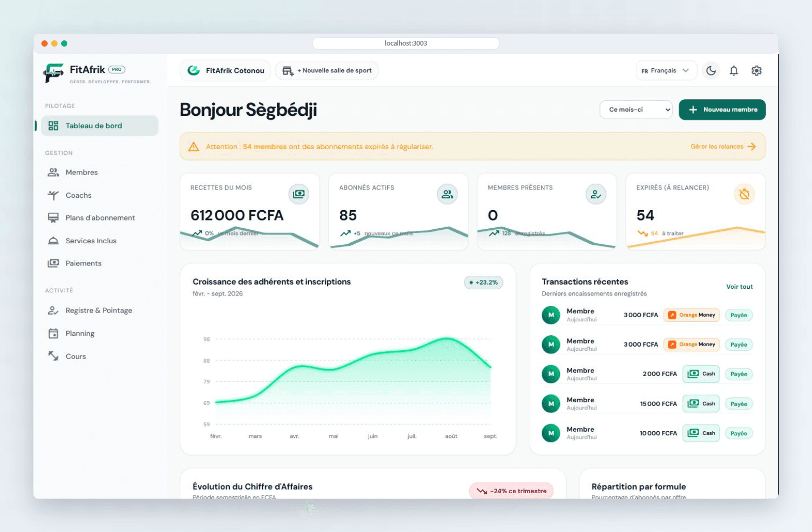
Task: Click the Nouveau membre button
Action: point(722,110)
